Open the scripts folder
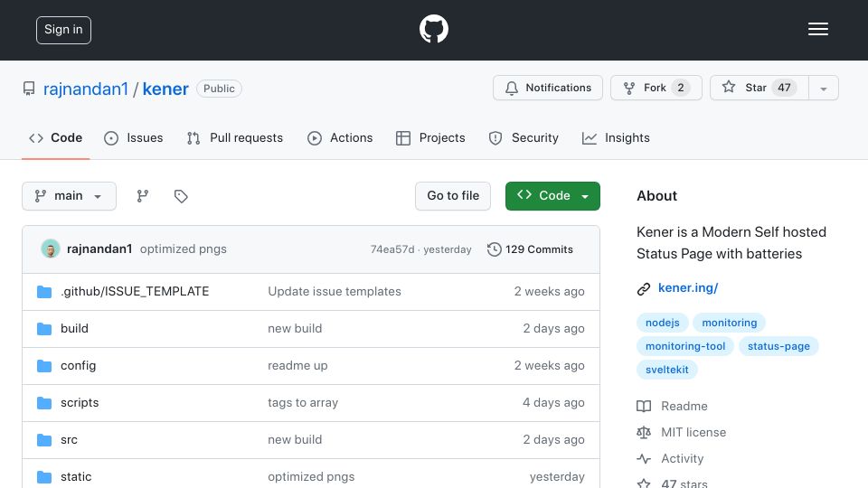 (x=80, y=403)
